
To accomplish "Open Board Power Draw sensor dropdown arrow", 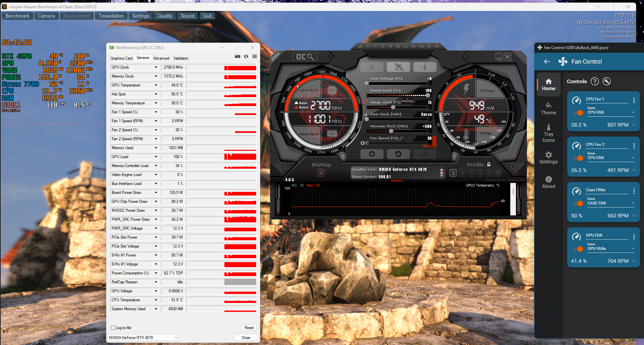I will coord(156,193).
